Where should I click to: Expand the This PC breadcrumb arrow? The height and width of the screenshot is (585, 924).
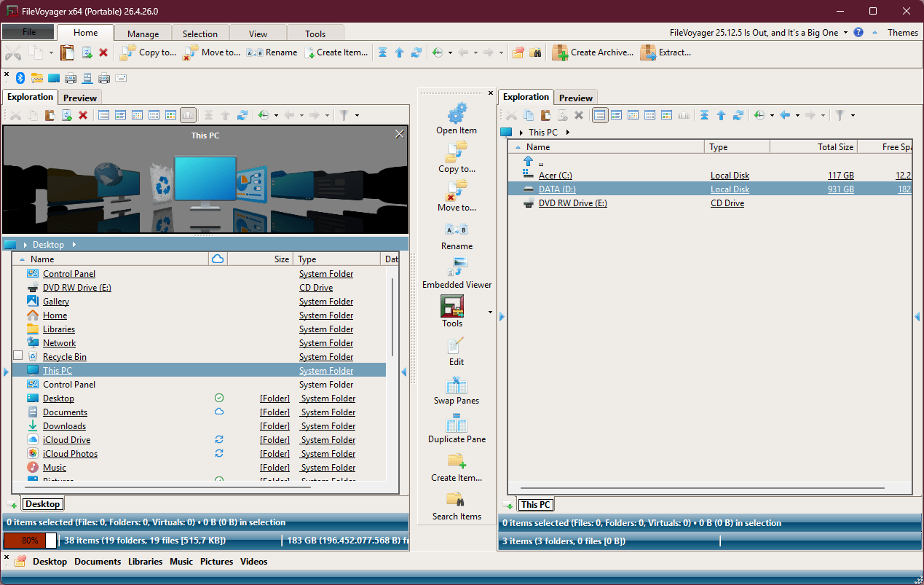(x=567, y=133)
